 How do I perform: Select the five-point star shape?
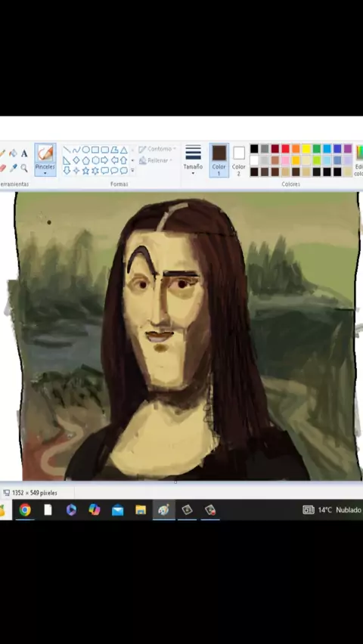pos(86,170)
